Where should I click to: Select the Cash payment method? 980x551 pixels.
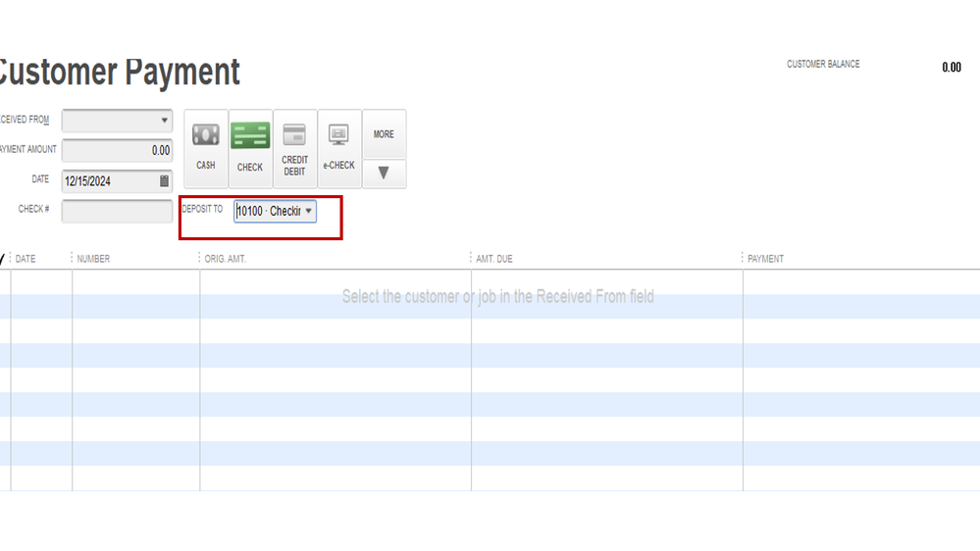click(206, 149)
